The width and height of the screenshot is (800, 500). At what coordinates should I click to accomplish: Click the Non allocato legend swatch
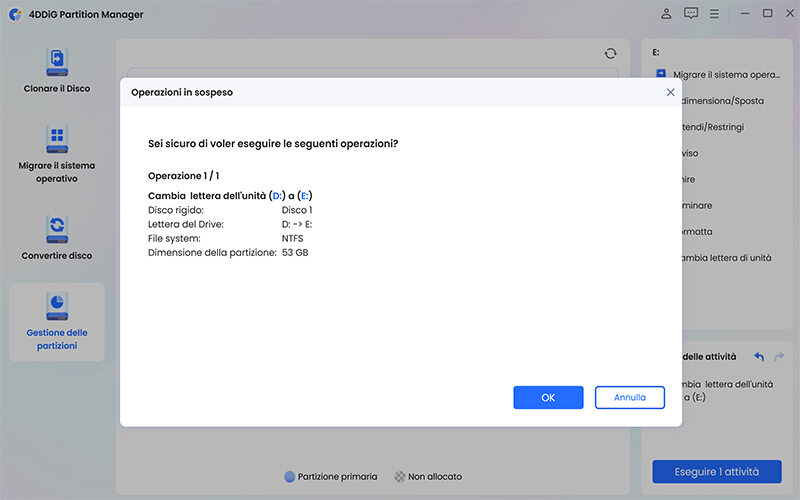click(400, 477)
